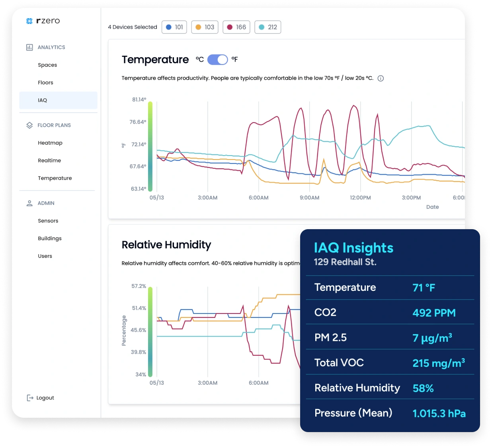Go to the Sensors admin page
Image resolution: width=492 pixels, height=448 pixels.
tap(48, 221)
